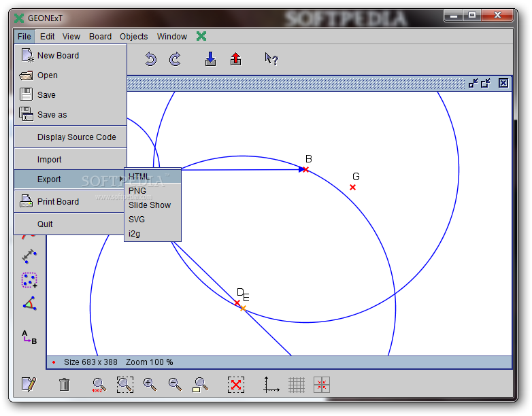Select Display Source Code menu entry
The width and height of the screenshot is (532, 416).
pos(71,137)
